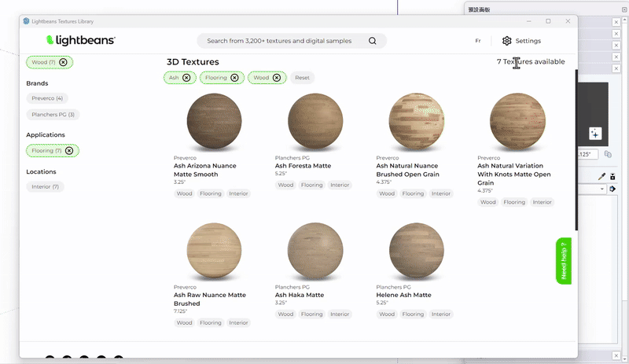The width and height of the screenshot is (629, 364).
Task: Click the lightbeans logo
Action: click(x=81, y=40)
